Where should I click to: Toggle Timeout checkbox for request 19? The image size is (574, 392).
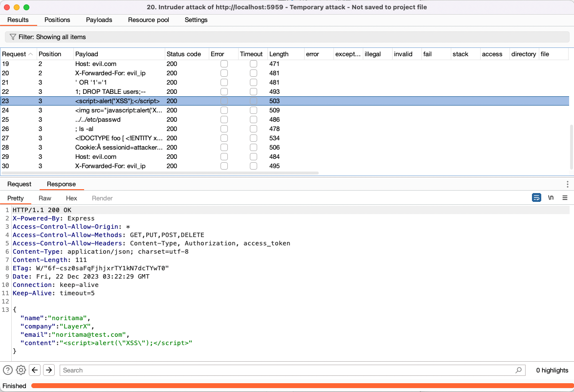tap(253, 64)
